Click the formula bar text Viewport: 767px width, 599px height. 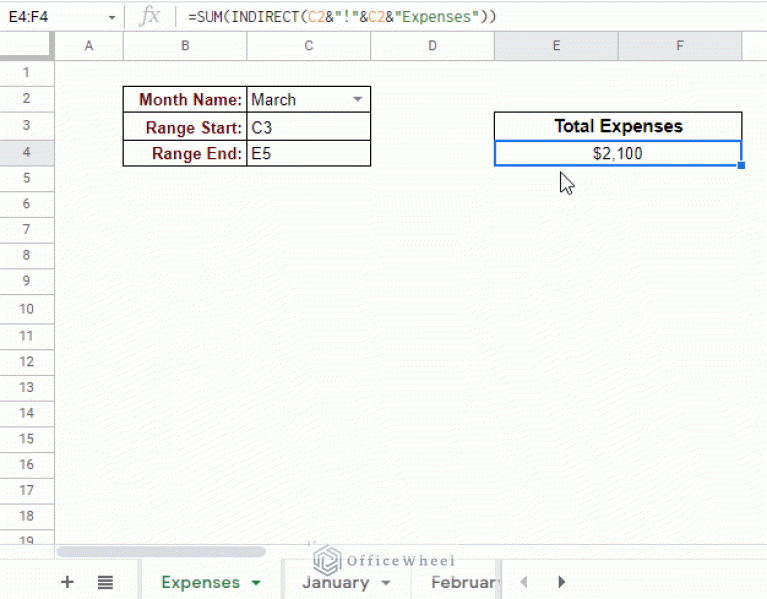340,17
